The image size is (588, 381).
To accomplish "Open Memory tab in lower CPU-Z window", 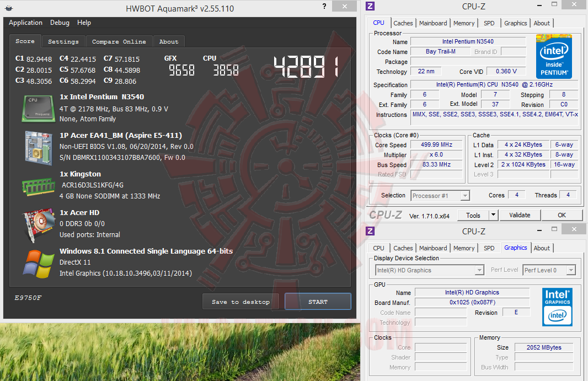I will pyautogui.click(x=464, y=248).
